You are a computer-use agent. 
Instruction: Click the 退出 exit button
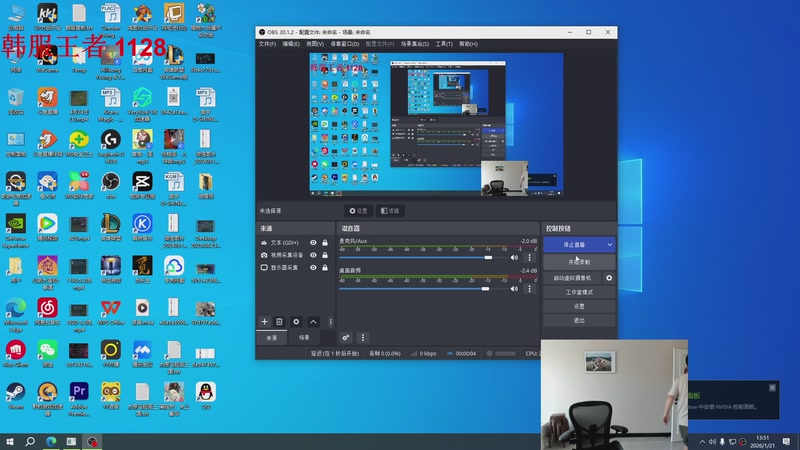(x=579, y=320)
